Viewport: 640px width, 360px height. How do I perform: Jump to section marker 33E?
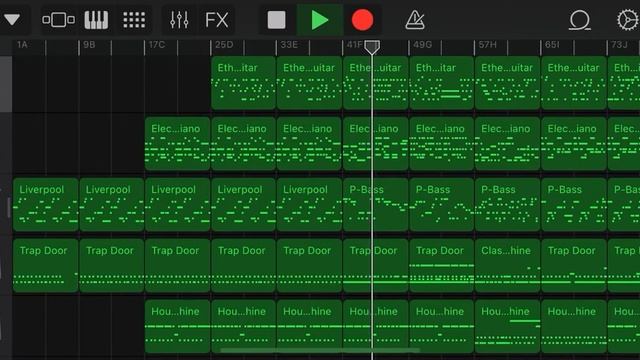tap(289, 44)
